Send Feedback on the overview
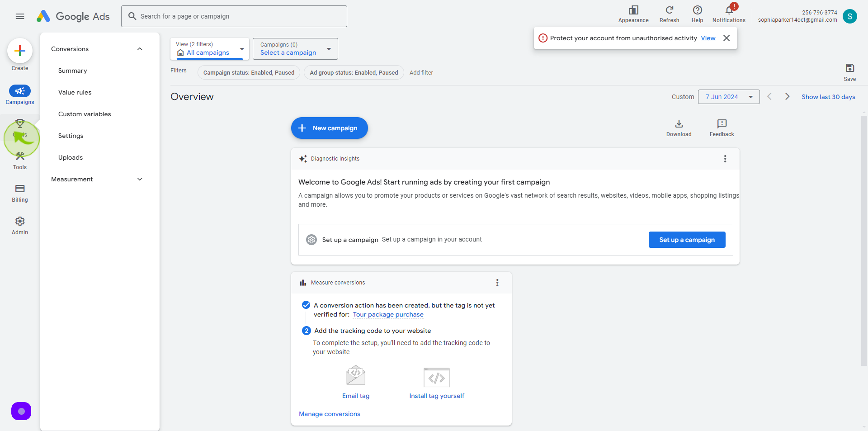Viewport: 868px width, 431px height. point(722,128)
